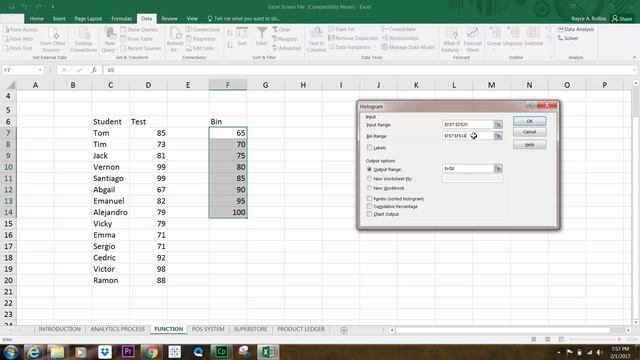
Task: Select New Workbook radio button
Action: [x=369, y=188]
